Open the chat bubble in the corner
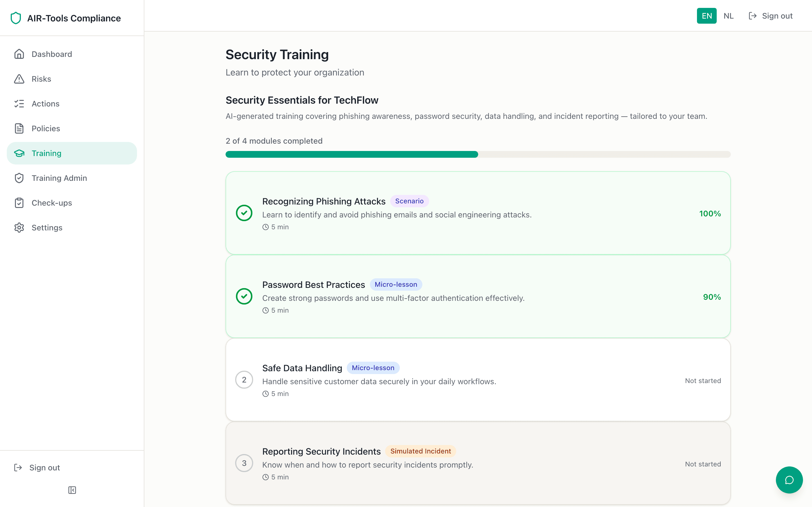The image size is (812, 507). (789, 480)
